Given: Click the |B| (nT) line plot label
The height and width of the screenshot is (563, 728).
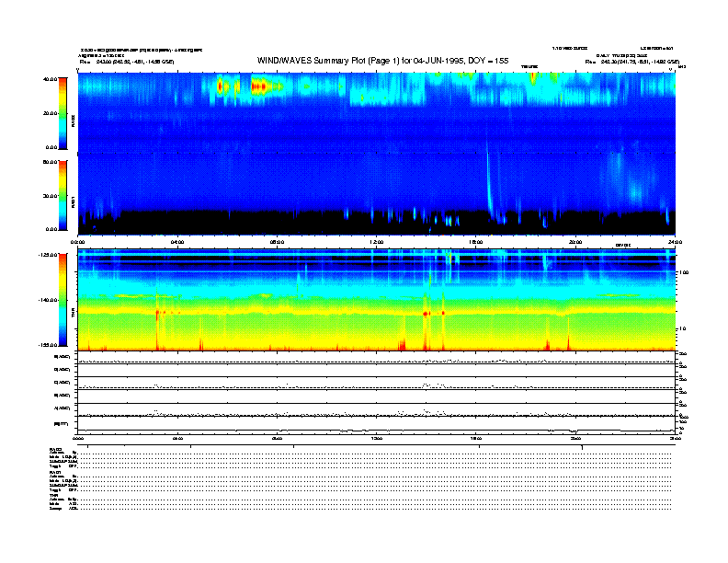Looking at the screenshot, I should tap(61, 424).
